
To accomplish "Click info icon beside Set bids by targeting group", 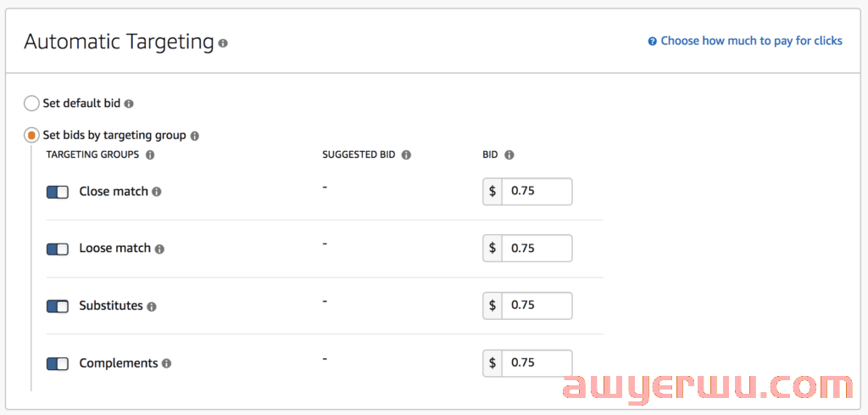I will point(195,136).
